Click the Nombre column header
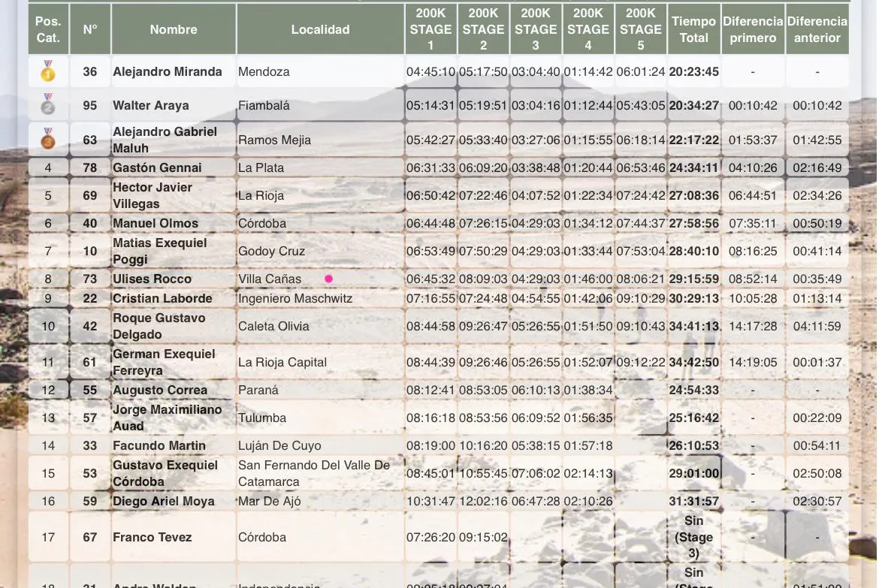879x588 pixels. tap(174, 30)
